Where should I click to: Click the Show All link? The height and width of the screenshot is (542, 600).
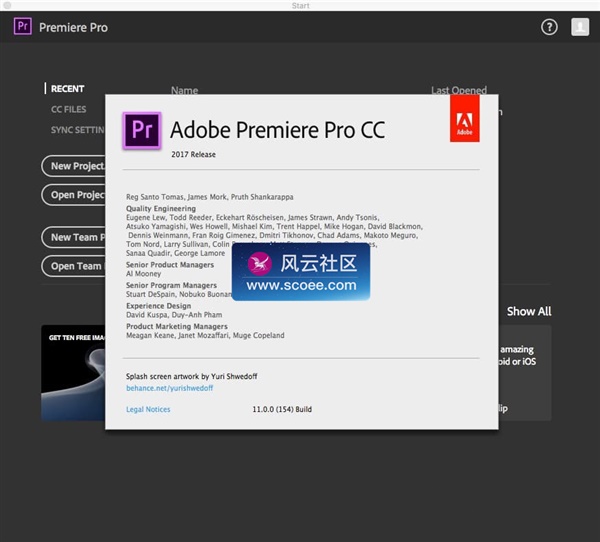[529, 312]
